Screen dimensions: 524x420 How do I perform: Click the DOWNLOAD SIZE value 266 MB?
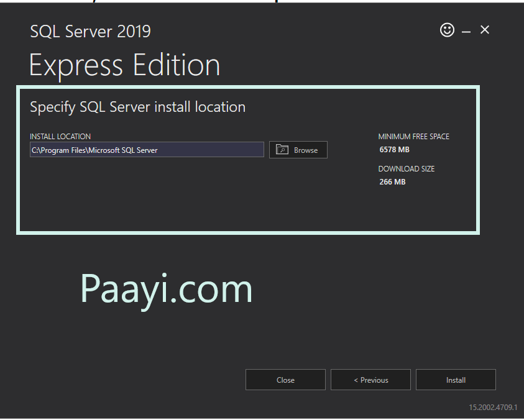(x=392, y=181)
